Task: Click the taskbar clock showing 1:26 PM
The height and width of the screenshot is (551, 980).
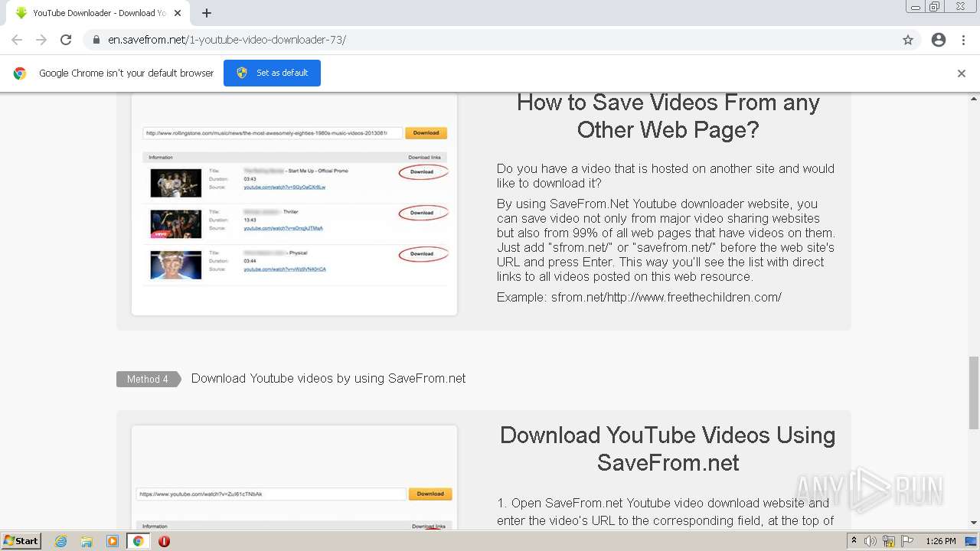Action: 941,541
